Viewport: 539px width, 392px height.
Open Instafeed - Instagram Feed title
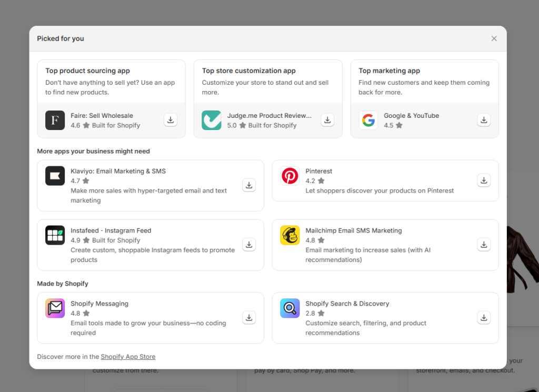click(111, 230)
